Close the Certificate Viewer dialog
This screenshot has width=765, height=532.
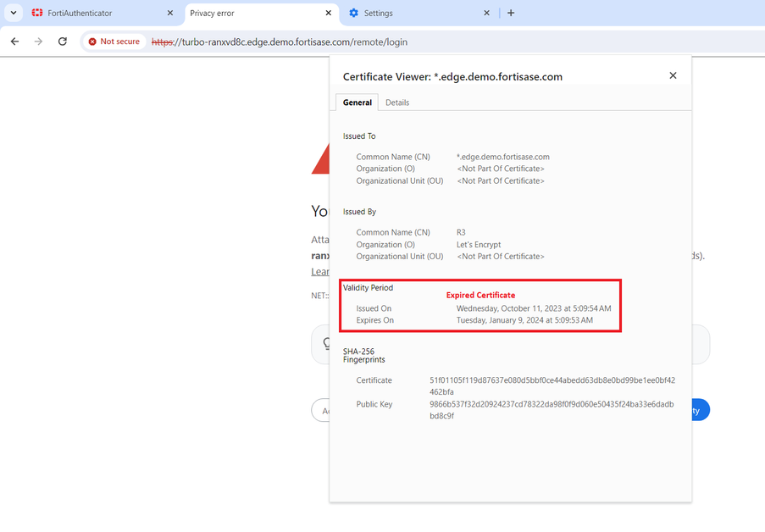(673, 75)
